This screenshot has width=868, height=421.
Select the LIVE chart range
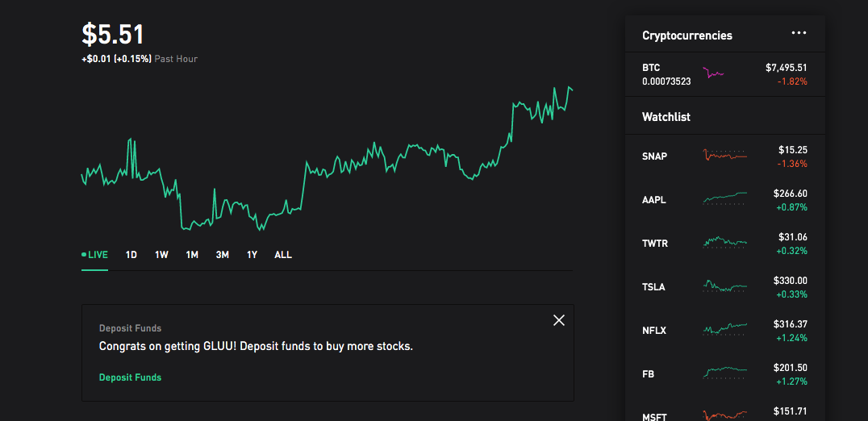94,255
